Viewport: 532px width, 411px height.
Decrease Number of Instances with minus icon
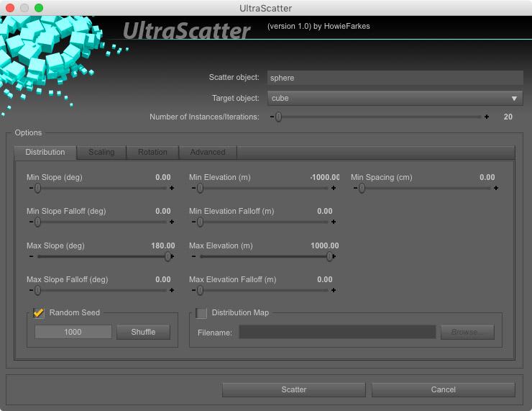pyautogui.click(x=272, y=117)
